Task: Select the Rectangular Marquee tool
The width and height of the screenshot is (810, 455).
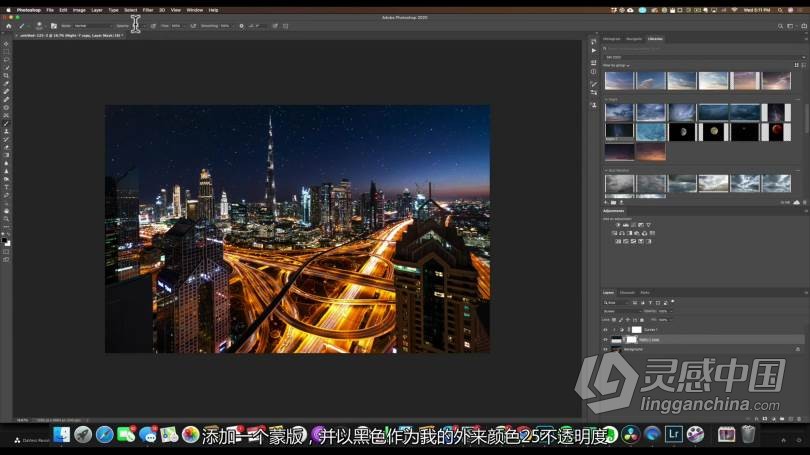Action: point(6,52)
